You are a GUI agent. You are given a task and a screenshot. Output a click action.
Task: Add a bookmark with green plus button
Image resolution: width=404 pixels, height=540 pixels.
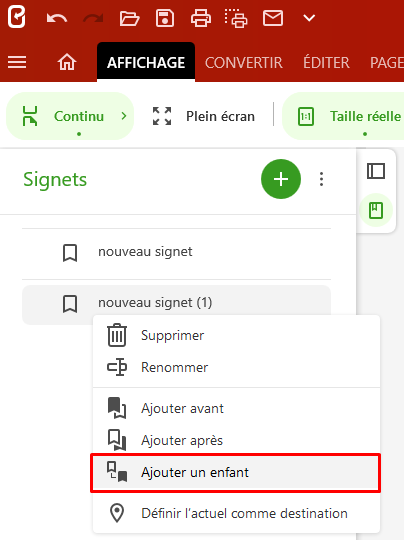(x=281, y=179)
